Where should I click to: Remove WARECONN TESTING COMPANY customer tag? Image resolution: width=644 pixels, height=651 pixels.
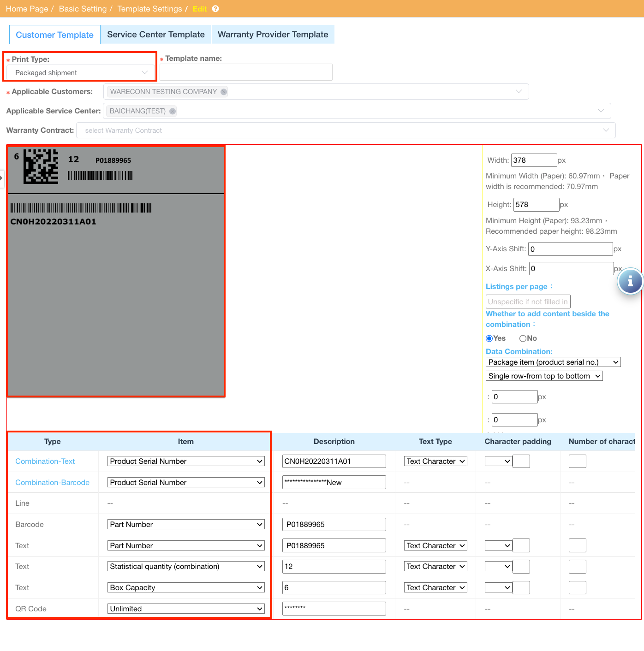pos(224,92)
